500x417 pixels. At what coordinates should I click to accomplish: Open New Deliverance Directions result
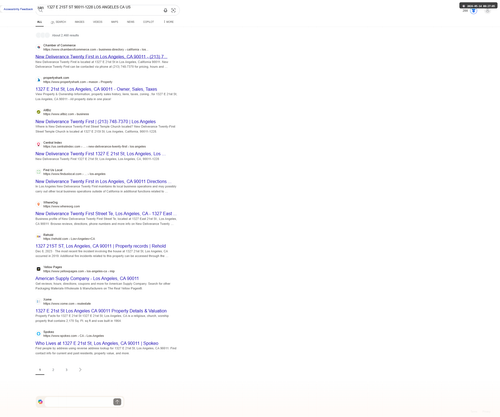[103, 181]
